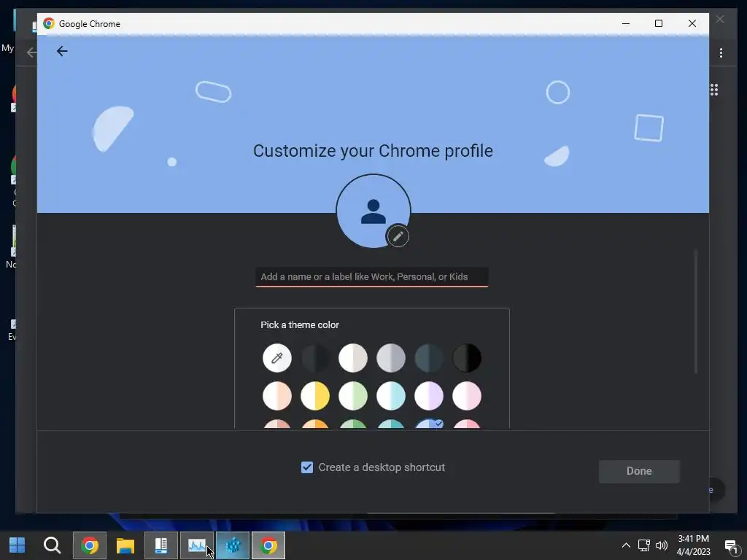
Task: Select the dark grey theme color swatch
Action: pyautogui.click(x=315, y=357)
